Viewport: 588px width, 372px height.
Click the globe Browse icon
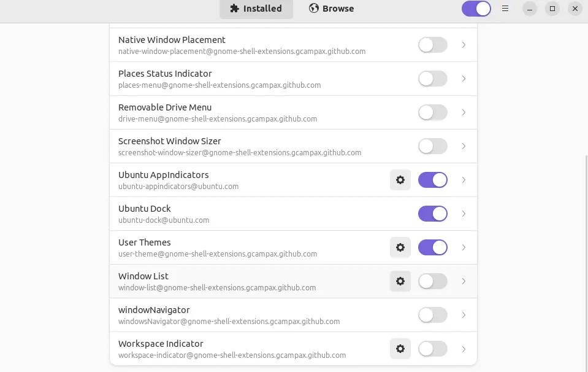point(314,9)
